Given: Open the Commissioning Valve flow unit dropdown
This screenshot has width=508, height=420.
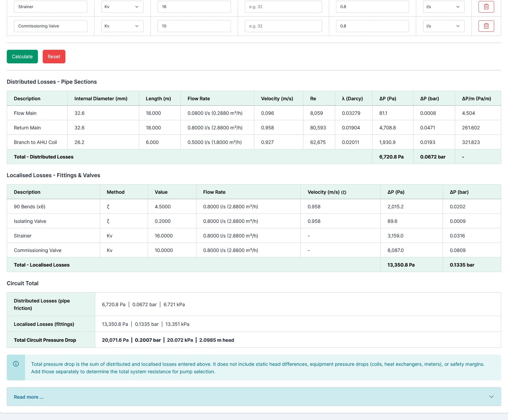Looking at the screenshot, I should [x=444, y=26].
